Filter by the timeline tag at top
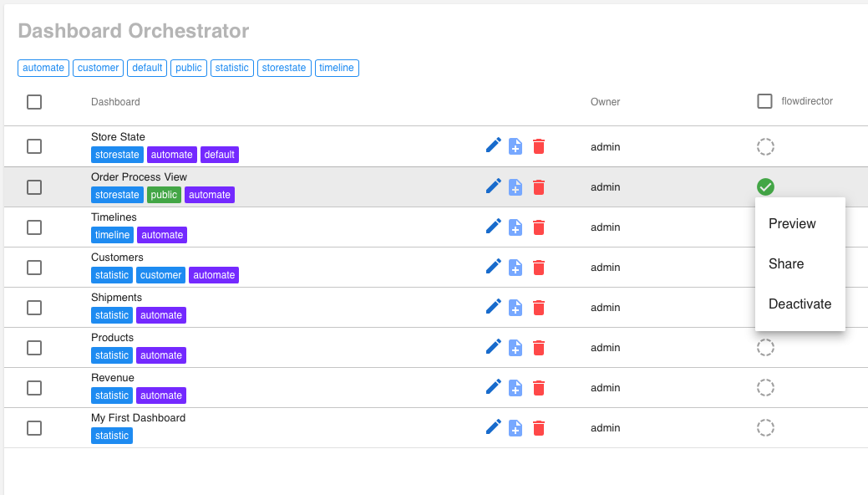The height and width of the screenshot is (495, 868). 337,68
